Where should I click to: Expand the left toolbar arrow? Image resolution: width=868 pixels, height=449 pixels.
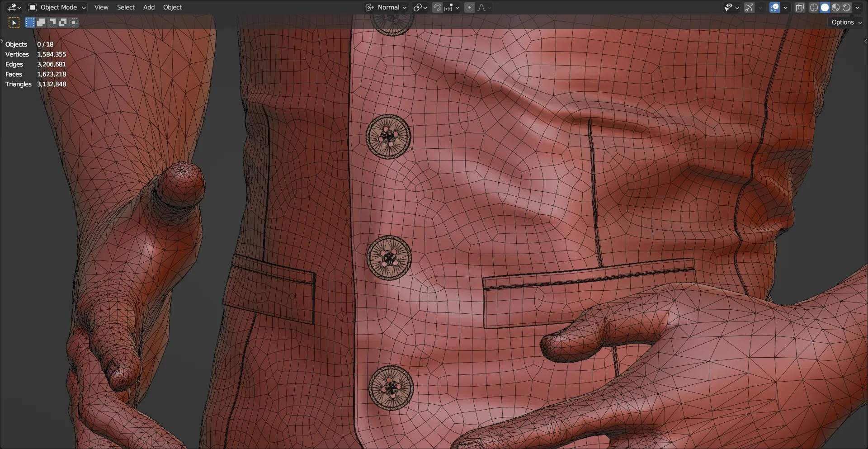pos(2,41)
